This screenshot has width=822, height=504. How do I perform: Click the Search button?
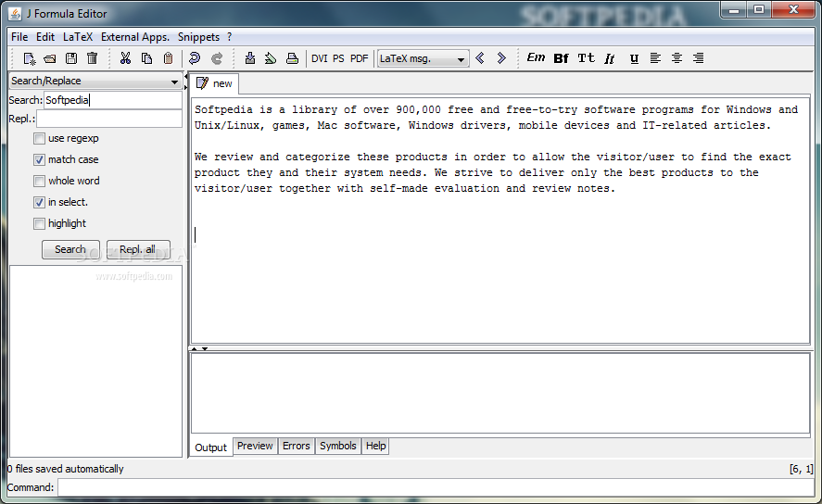pyautogui.click(x=70, y=249)
